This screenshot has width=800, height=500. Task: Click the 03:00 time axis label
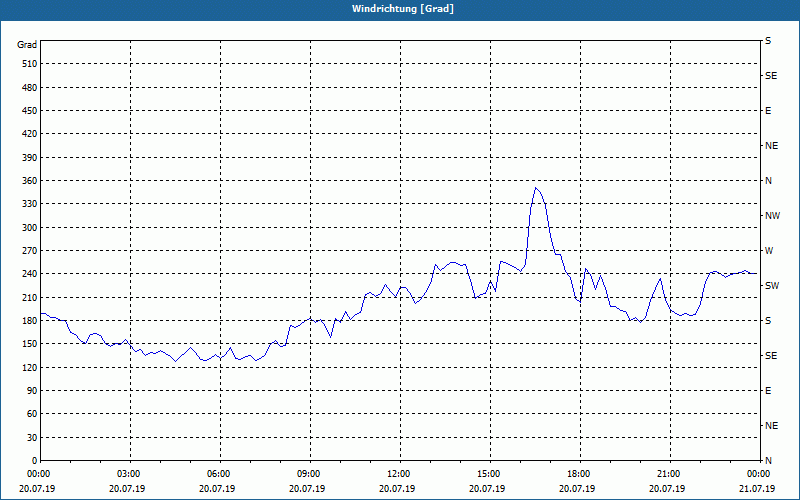click(x=131, y=474)
